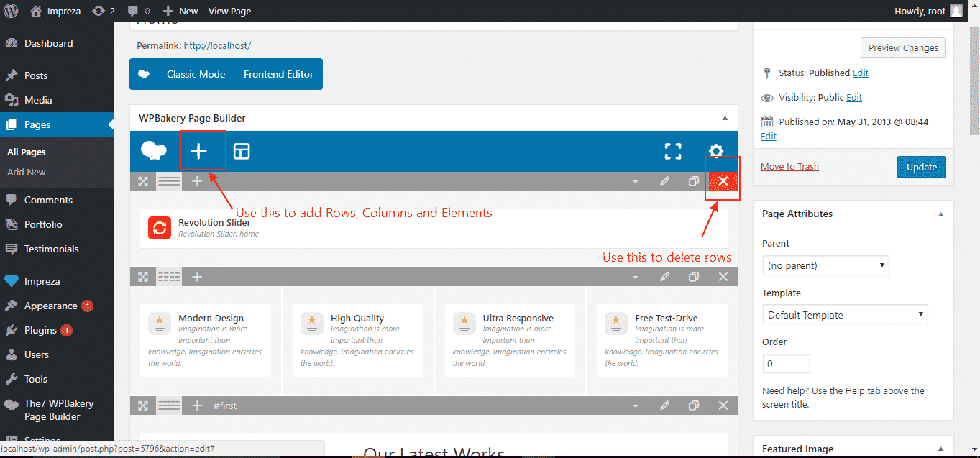This screenshot has width=980, height=458.
Task: Select All Pages submenu
Action: pos(27,152)
